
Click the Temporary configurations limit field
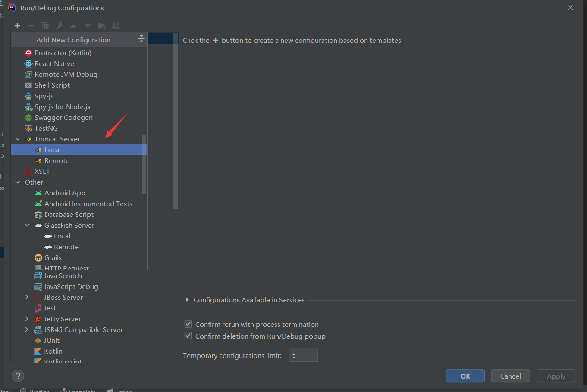(303, 355)
